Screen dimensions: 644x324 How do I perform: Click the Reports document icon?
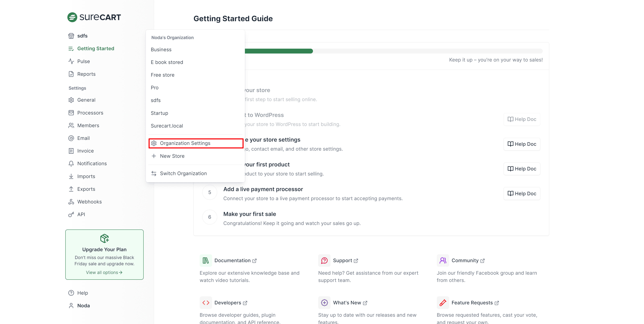[71, 74]
